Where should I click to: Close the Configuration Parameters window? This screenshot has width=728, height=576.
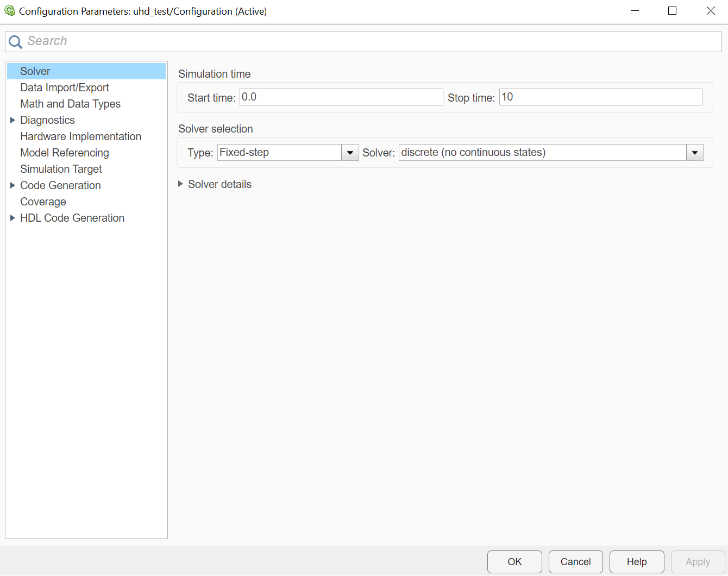pos(711,11)
